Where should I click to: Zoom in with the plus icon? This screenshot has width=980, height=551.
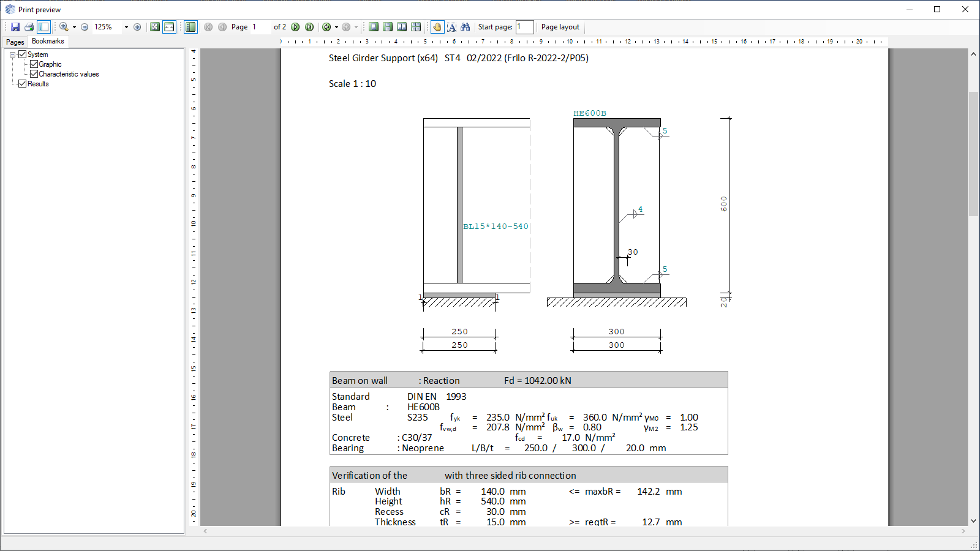click(x=137, y=27)
